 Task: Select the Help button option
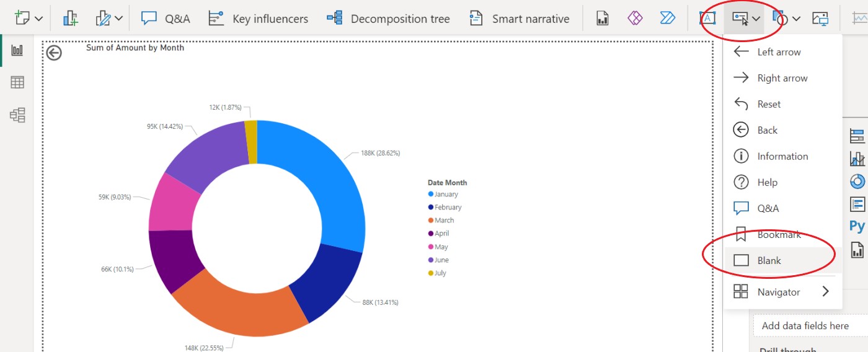pyautogui.click(x=782, y=182)
